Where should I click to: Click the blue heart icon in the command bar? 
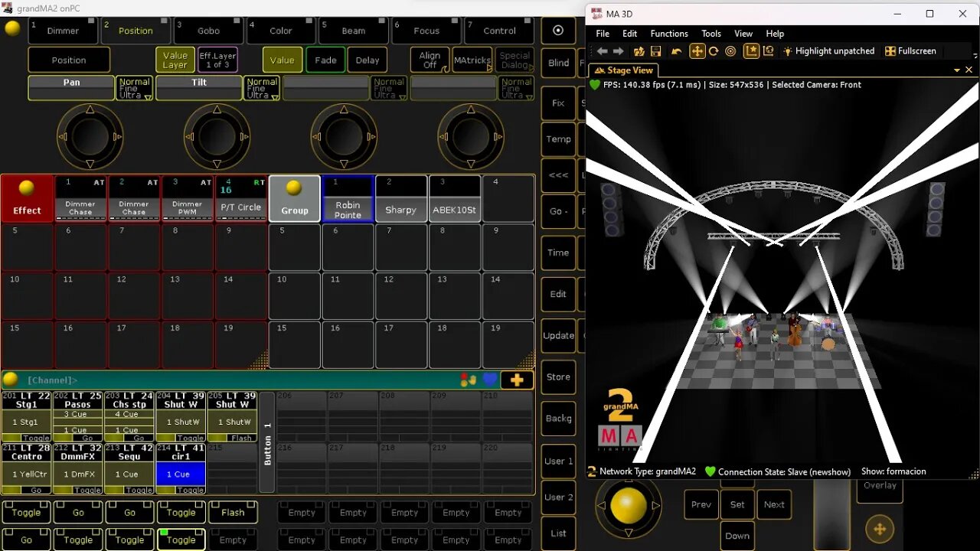[490, 380]
